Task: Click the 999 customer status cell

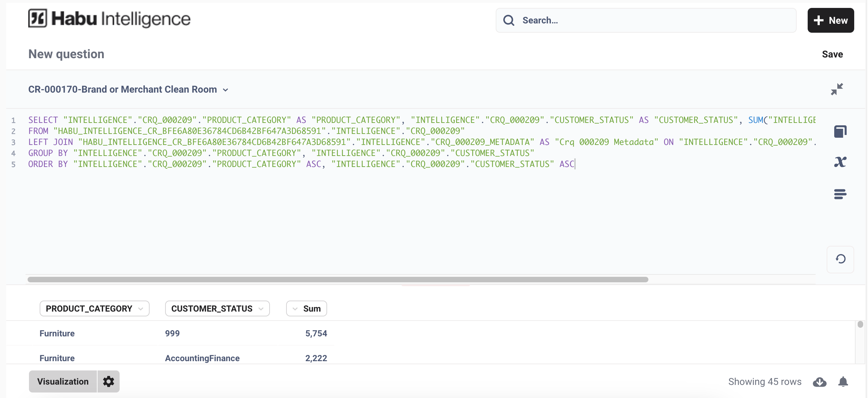Action: pos(172,333)
